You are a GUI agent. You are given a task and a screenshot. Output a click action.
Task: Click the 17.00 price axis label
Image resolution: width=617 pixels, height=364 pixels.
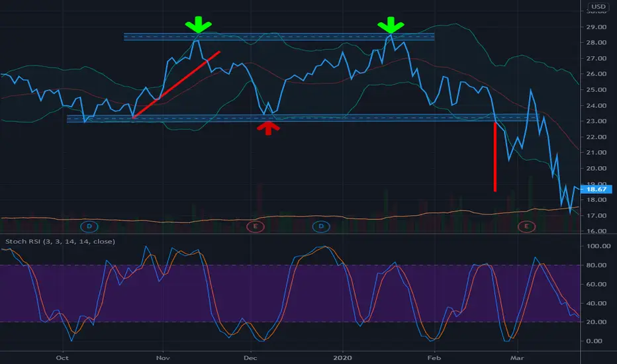point(596,216)
